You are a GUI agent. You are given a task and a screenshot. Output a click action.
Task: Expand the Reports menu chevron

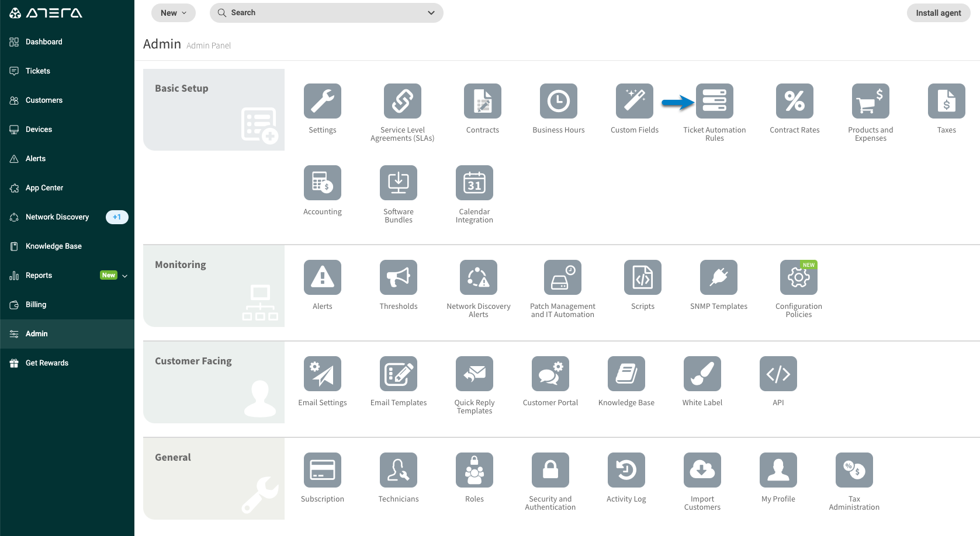point(124,276)
